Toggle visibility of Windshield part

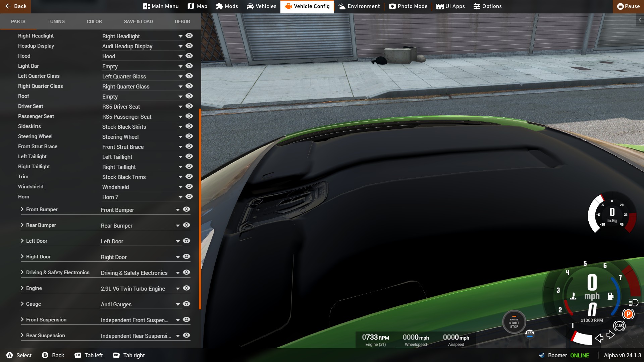point(189,187)
